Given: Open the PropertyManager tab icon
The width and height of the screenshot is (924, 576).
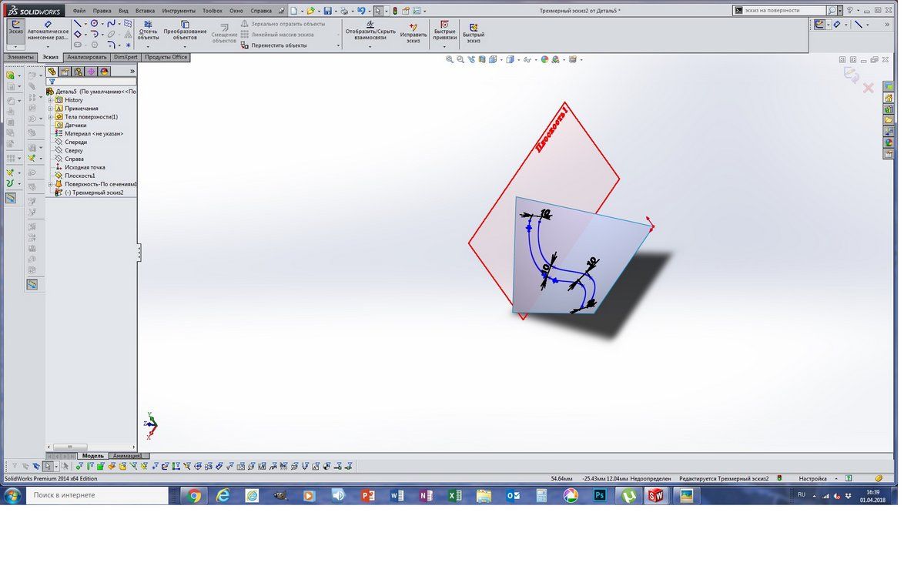Looking at the screenshot, I should [x=65, y=71].
